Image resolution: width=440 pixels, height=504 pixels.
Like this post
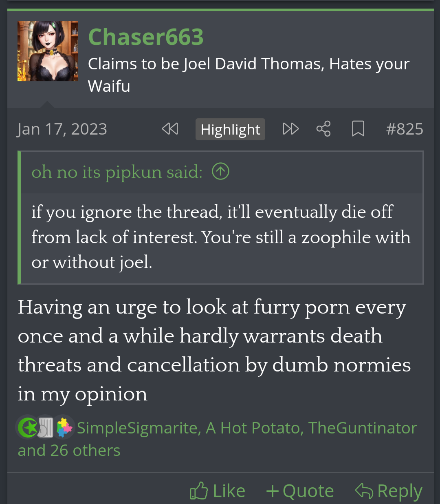[218, 491]
